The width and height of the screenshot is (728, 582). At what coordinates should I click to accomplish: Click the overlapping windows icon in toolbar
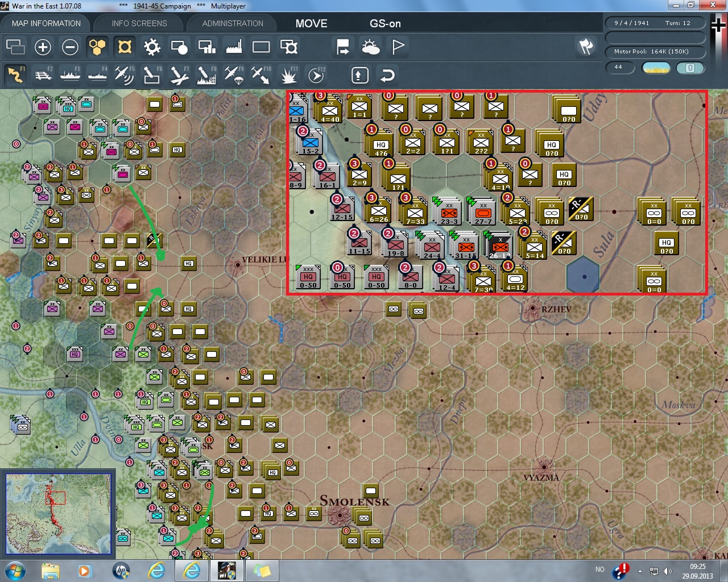coord(15,47)
